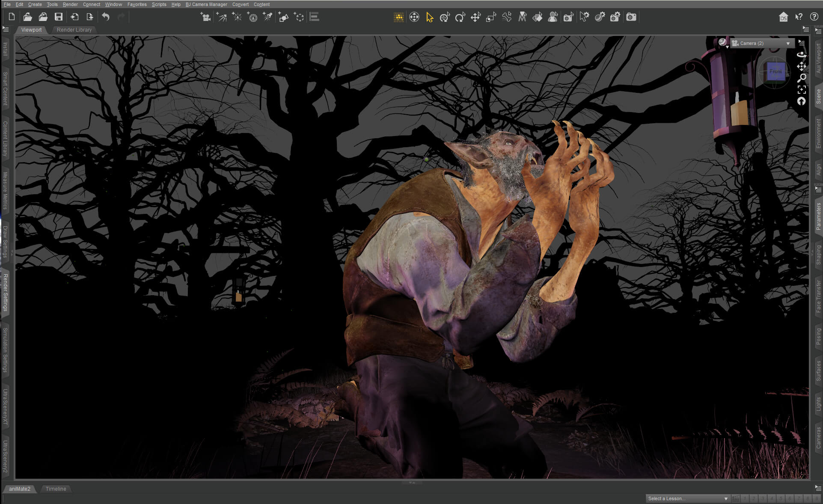The image size is (823, 504).
Task: Click the Open file folder icon
Action: 27,17
